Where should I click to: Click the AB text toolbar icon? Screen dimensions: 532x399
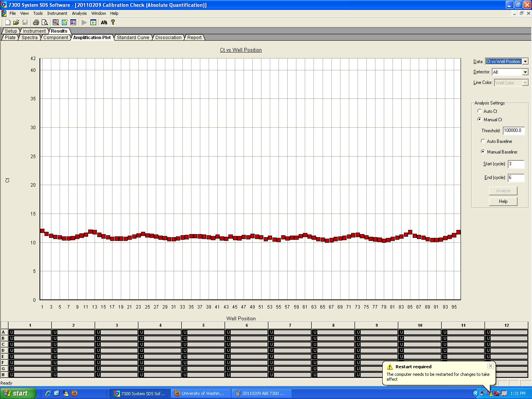(104, 22)
